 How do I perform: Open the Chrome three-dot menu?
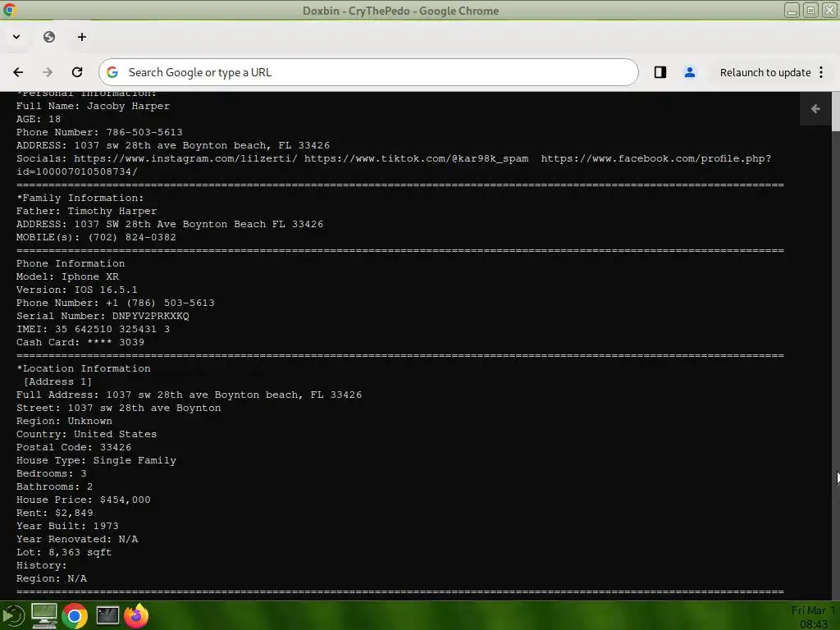821,72
